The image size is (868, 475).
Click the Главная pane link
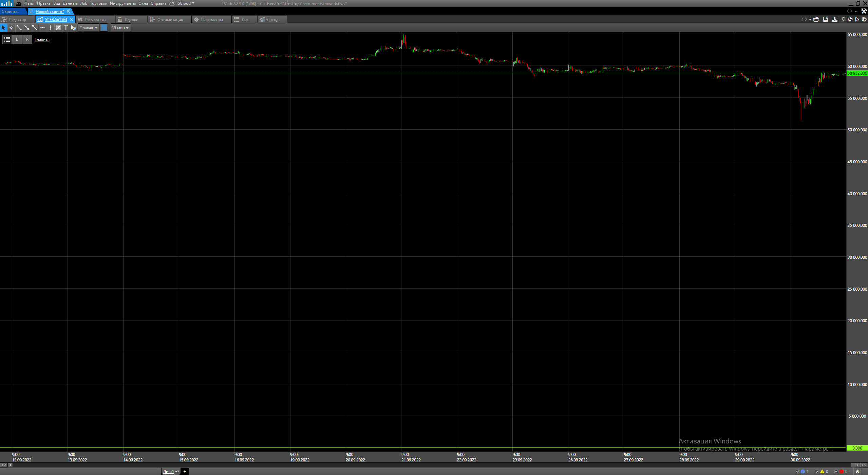[x=42, y=39]
